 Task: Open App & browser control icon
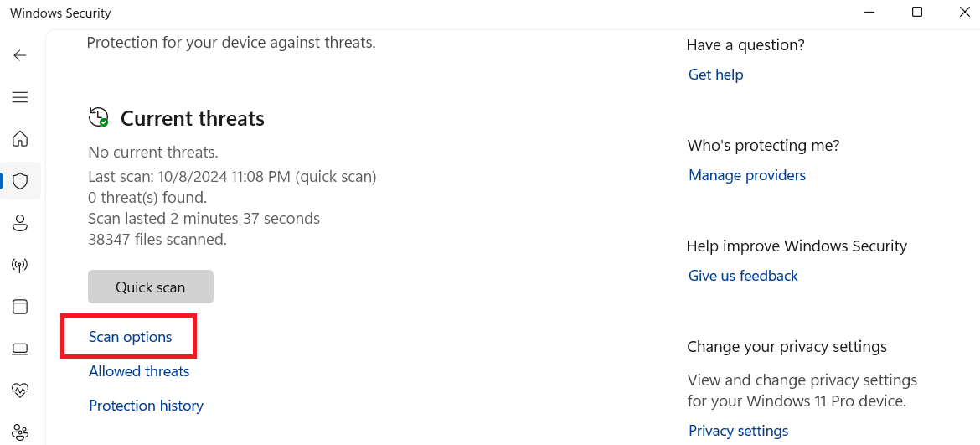21,307
